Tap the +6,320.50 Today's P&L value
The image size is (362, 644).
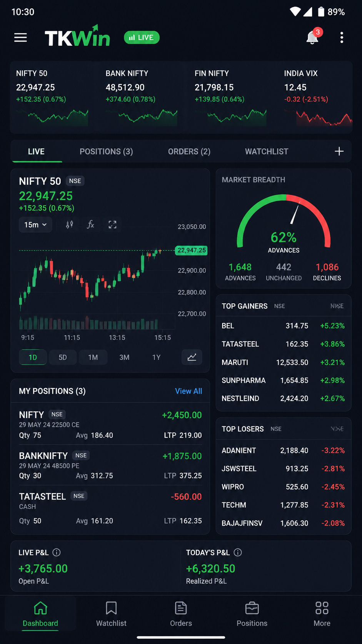[x=210, y=569]
